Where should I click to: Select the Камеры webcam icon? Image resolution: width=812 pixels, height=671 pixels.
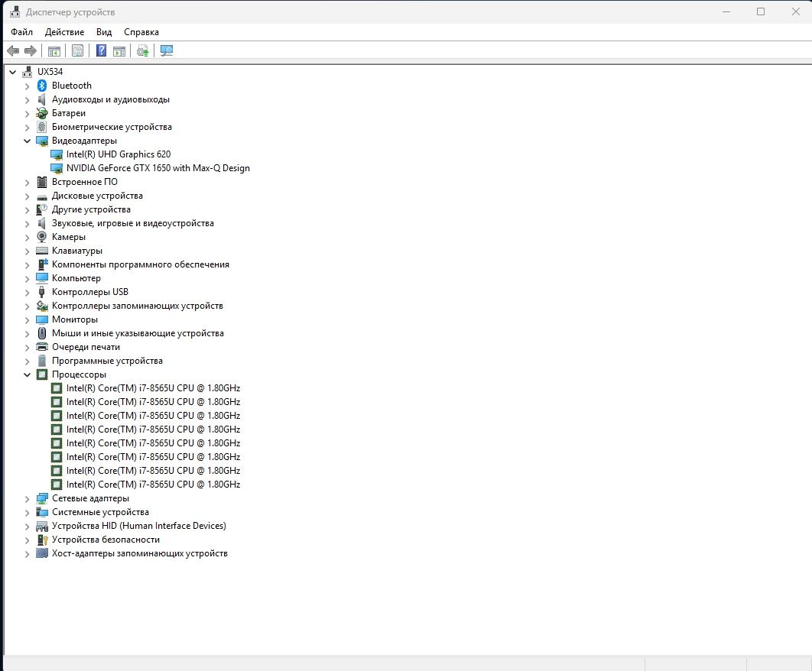(42, 237)
